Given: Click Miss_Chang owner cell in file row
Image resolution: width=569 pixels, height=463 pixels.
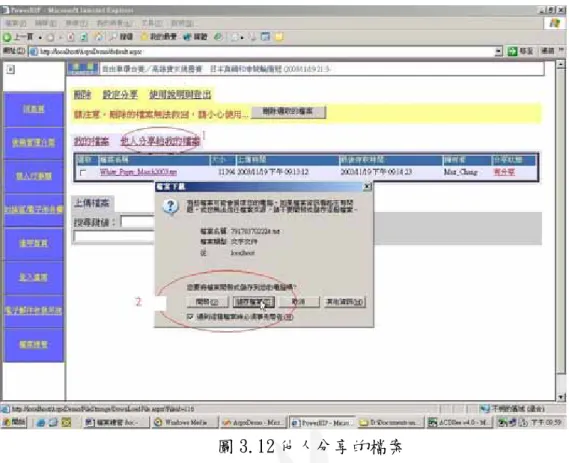Looking at the screenshot, I should (x=461, y=172).
